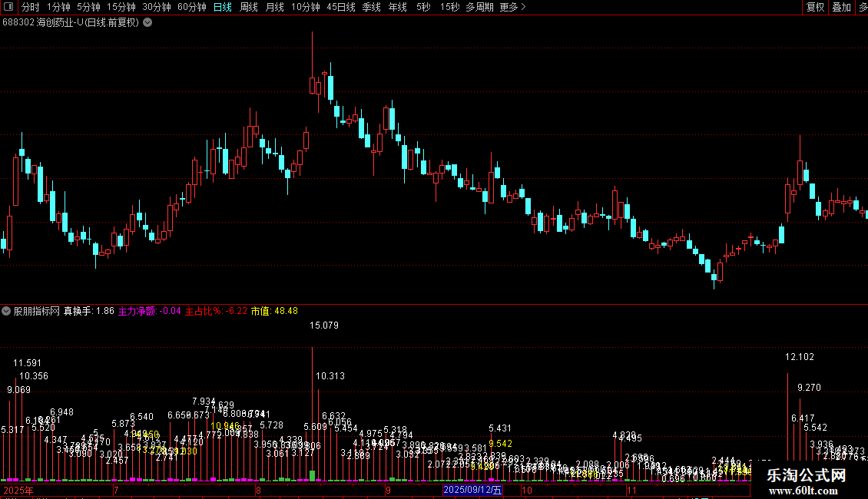The image size is (868, 499).
Task: Click the yellow 9.542 label
Action: (x=500, y=444)
